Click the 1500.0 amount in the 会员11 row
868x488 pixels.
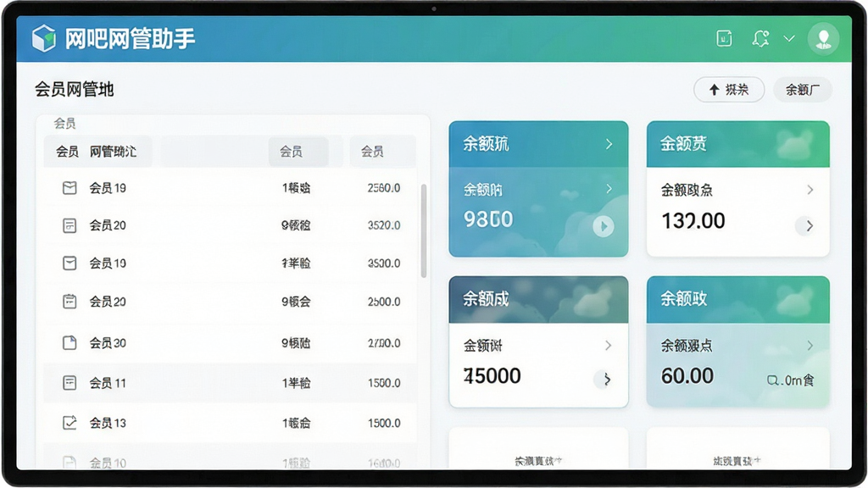(384, 383)
